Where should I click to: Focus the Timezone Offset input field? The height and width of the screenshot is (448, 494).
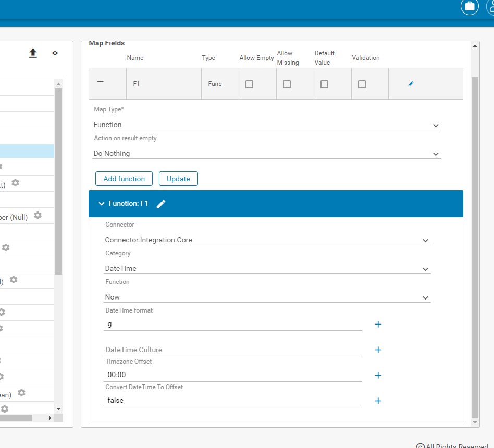[233, 375]
